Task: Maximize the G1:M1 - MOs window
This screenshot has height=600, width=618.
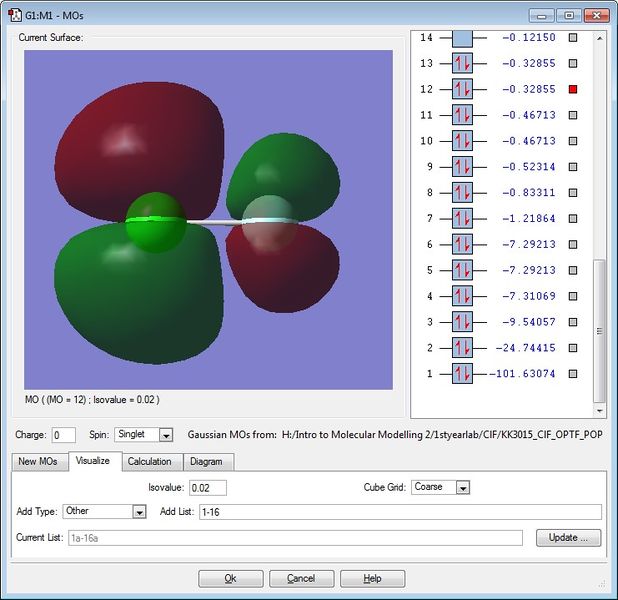Action: coord(569,16)
